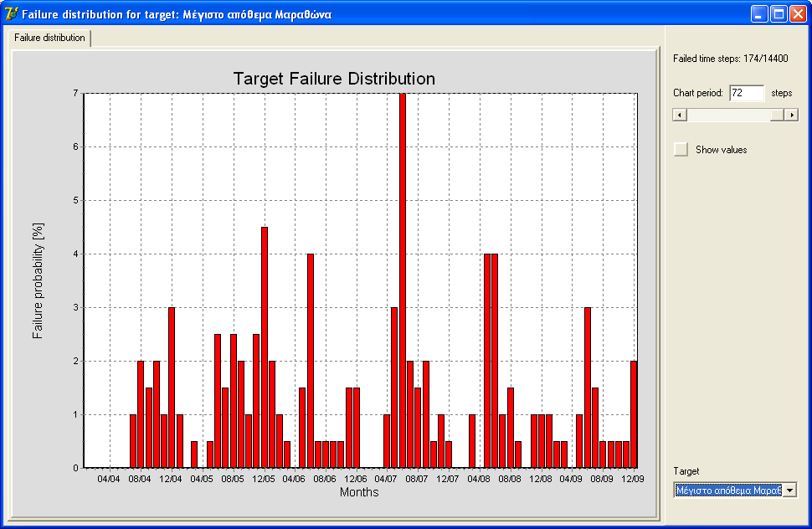Select the Failure distribution tab
The image size is (812, 529).
coord(49,38)
